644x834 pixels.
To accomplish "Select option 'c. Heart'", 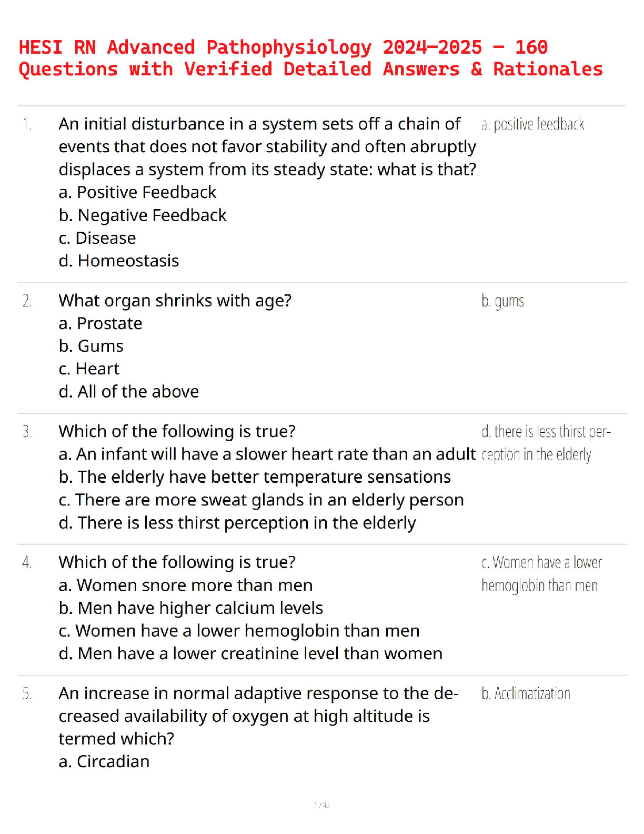I will (x=89, y=369).
